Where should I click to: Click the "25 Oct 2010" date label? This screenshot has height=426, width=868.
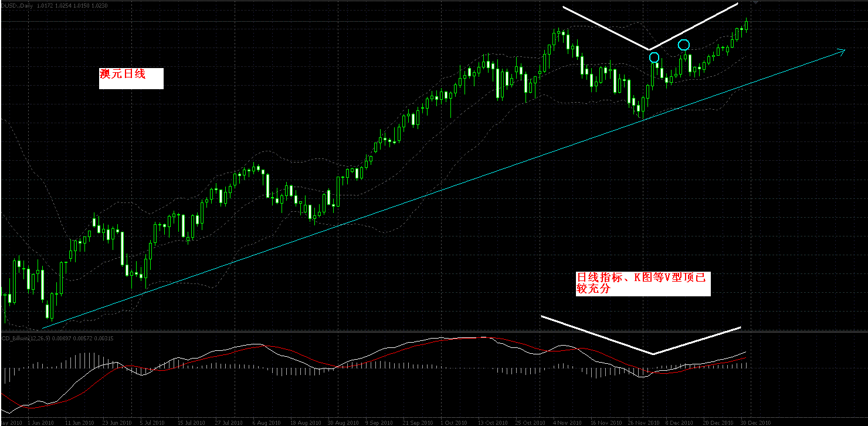pyautogui.click(x=530, y=422)
